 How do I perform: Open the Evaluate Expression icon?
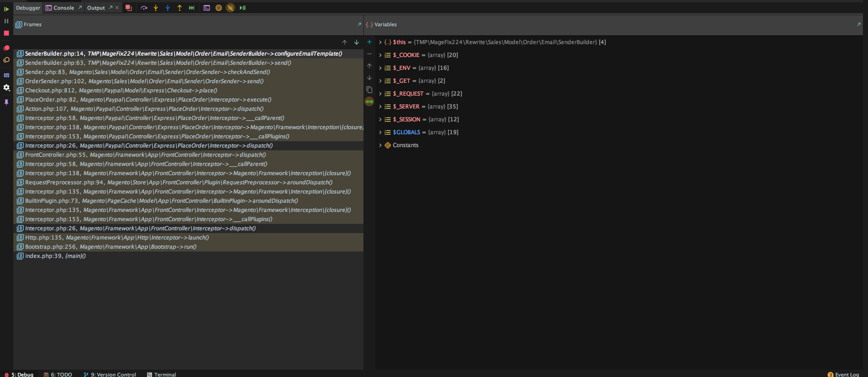(207, 8)
